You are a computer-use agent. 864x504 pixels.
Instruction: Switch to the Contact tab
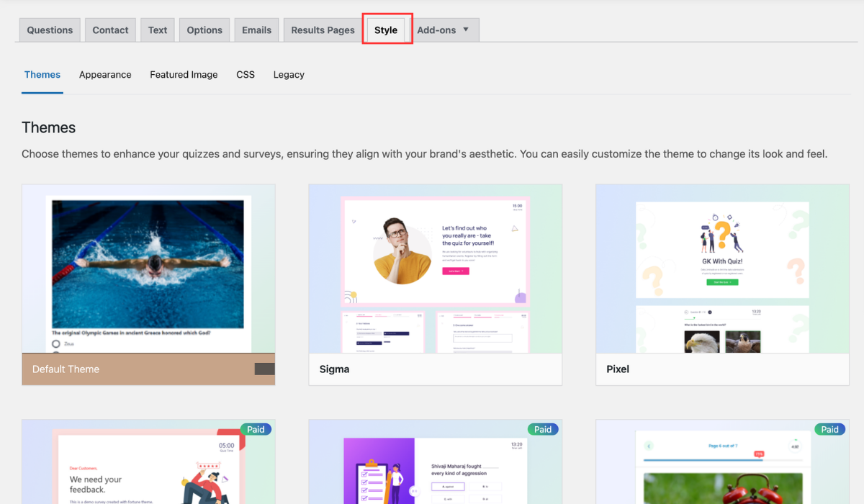(x=110, y=30)
